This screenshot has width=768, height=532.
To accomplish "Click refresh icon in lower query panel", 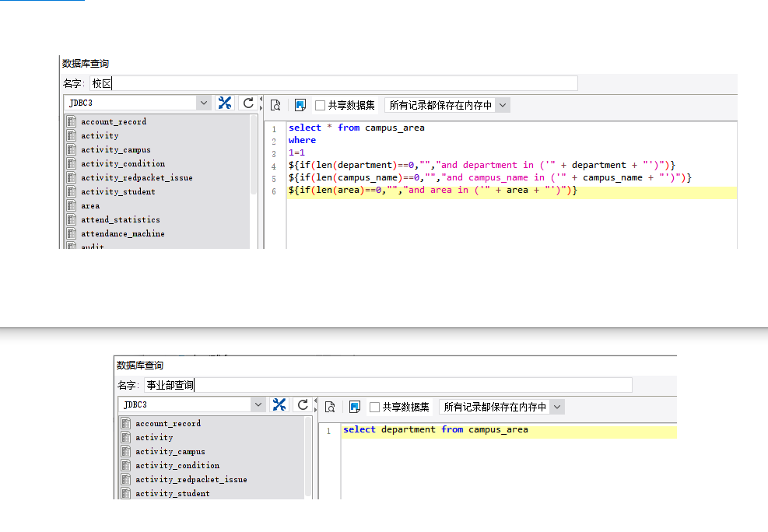I will pyautogui.click(x=303, y=404).
